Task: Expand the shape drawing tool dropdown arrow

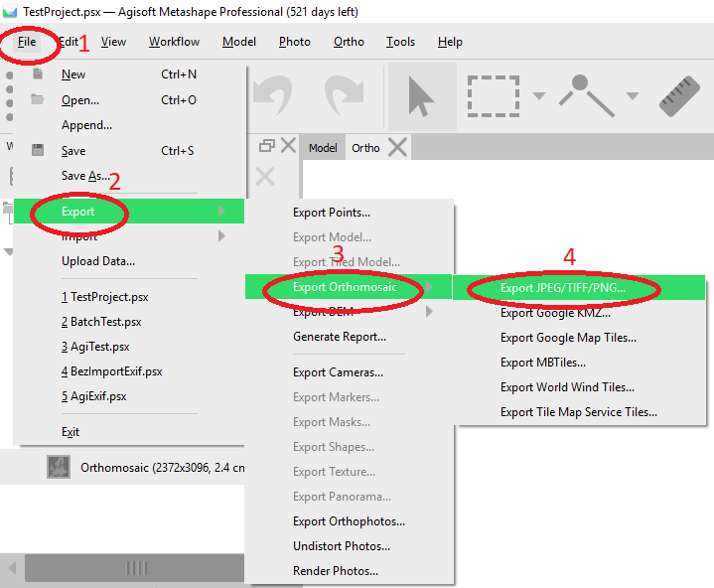Action: click(632, 96)
